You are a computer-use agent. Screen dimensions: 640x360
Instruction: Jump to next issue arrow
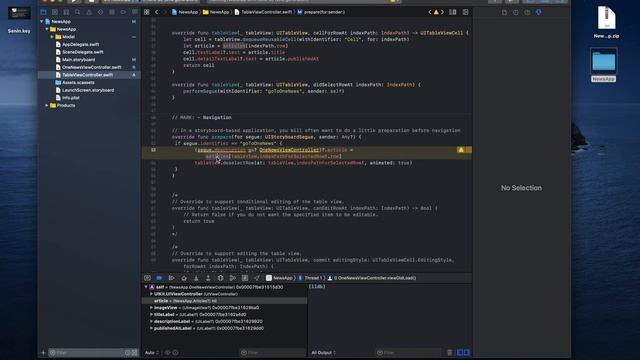click(442, 12)
